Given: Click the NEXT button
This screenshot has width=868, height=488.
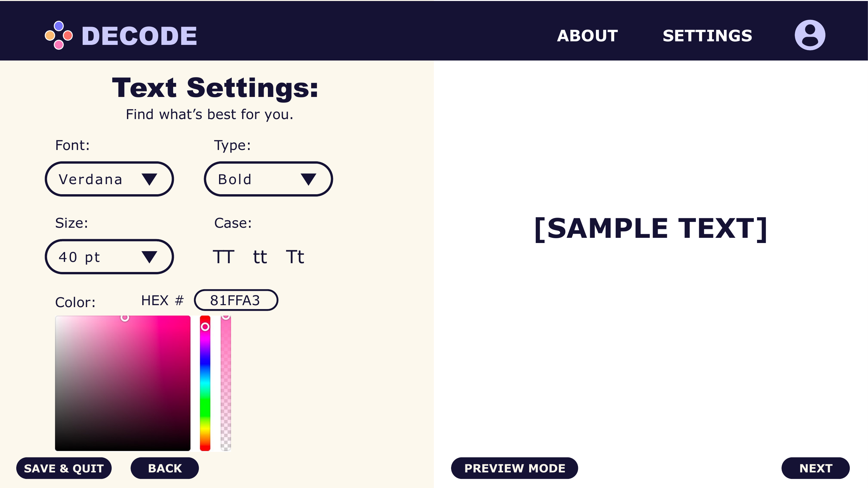Looking at the screenshot, I should click(x=815, y=468).
